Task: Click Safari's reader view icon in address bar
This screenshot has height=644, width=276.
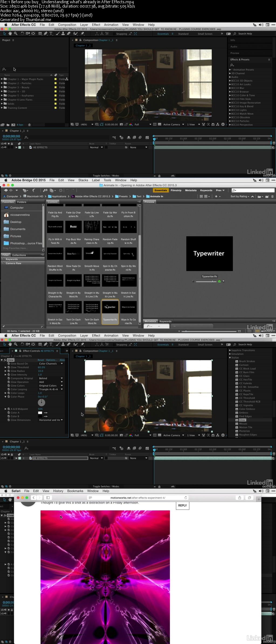Action: [90, 498]
